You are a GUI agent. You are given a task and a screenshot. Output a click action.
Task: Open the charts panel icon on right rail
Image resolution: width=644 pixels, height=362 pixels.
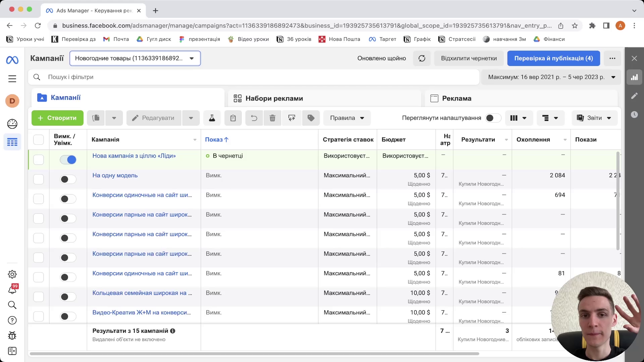(634, 77)
